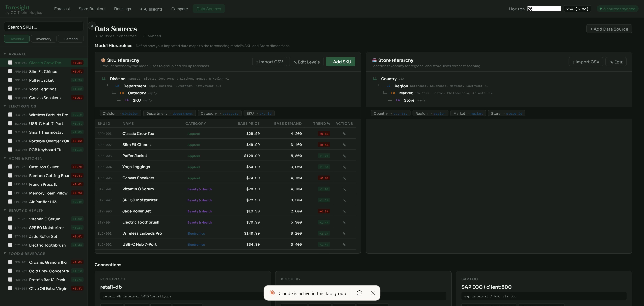The height and width of the screenshot is (306, 644).
Task: Edit Wireless Earbuds Pro using its pencil icon
Action: tap(344, 233)
